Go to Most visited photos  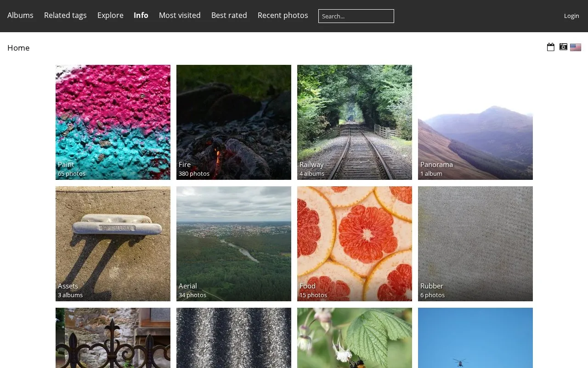coord(180,15)
